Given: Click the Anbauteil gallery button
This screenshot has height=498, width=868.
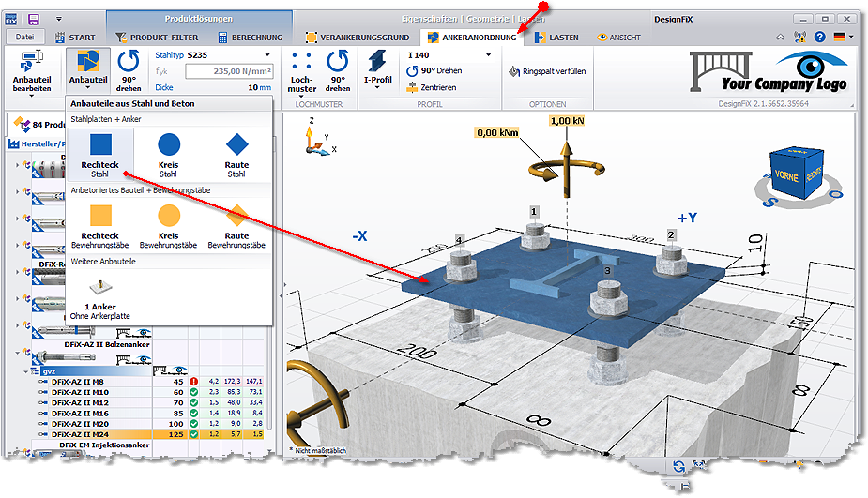Looking at the screenshot, I should click(88, 70).
